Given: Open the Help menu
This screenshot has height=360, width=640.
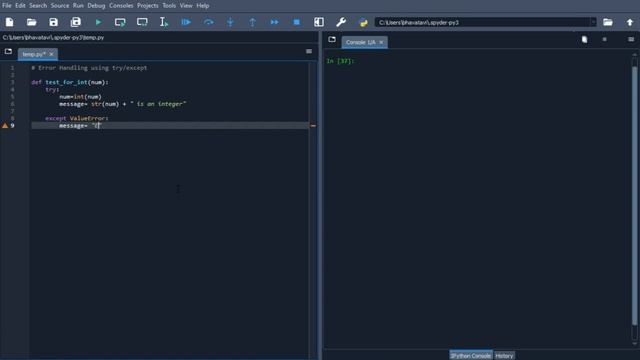Looking at the screenshot, I should (203, 6).
